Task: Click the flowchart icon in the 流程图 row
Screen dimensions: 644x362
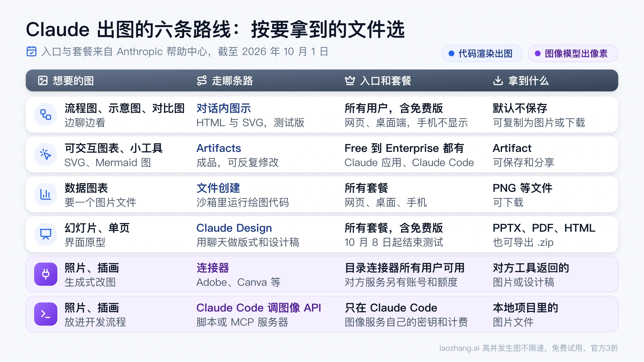Action: pyautogui.click(x=46, y=115)
